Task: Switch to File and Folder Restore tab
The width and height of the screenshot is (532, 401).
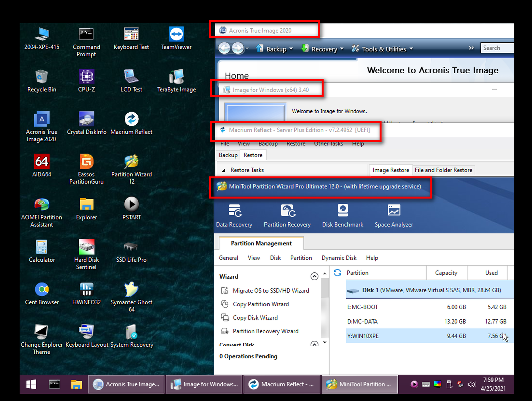Action: (443, 170)
